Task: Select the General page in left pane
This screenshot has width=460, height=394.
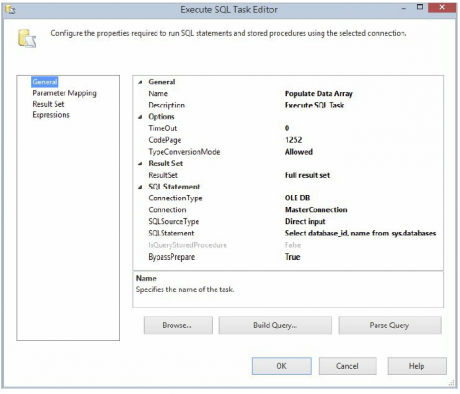Action: (45, 82)
